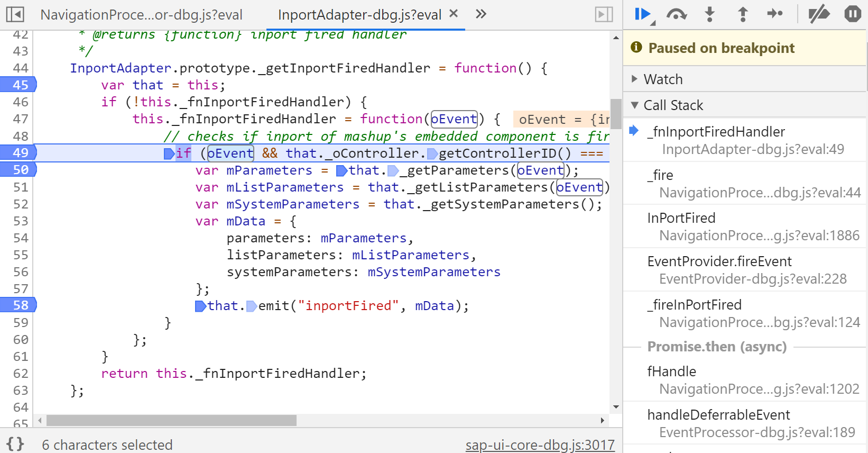Image resolution: width=868 pixels, height=453 pixels.
Task: Remove breakpoint on line 45
Action: tap(19, 85)
